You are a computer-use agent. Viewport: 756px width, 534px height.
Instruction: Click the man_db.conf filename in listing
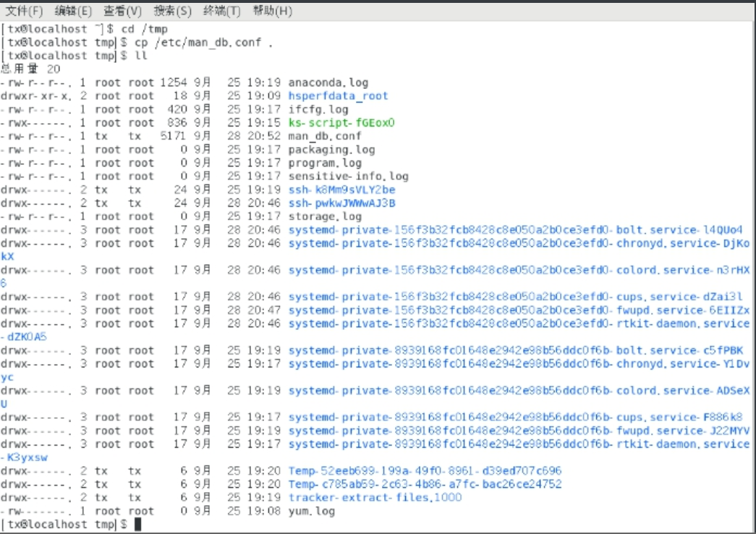(x=325, y=136)
